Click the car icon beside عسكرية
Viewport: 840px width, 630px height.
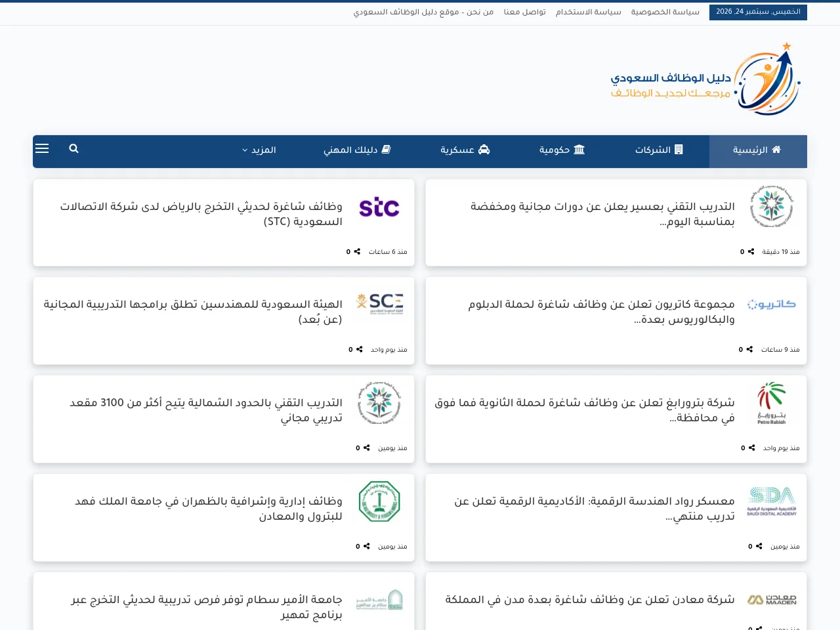coord(484,150)
